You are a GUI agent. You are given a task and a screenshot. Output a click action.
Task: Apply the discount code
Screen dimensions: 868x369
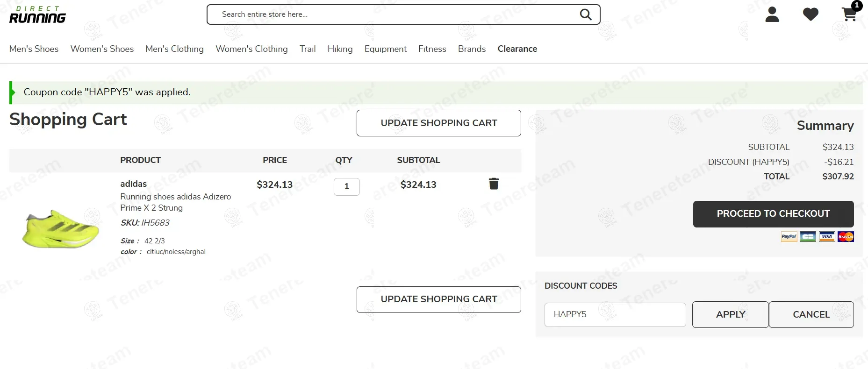click(x=730, y=314)
